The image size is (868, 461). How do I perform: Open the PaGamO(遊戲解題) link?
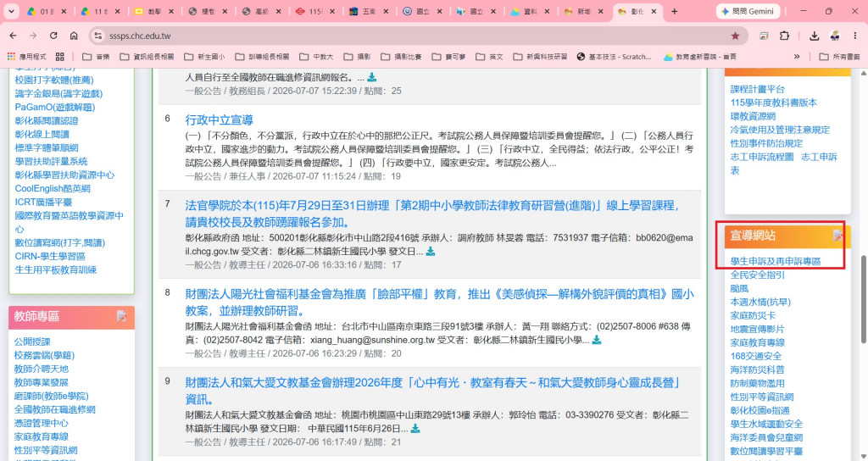tap(55, 107)
